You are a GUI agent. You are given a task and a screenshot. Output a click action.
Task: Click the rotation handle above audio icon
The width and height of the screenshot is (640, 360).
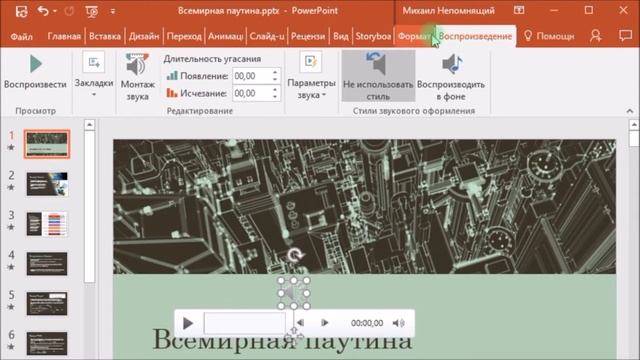tap(295, 256)
